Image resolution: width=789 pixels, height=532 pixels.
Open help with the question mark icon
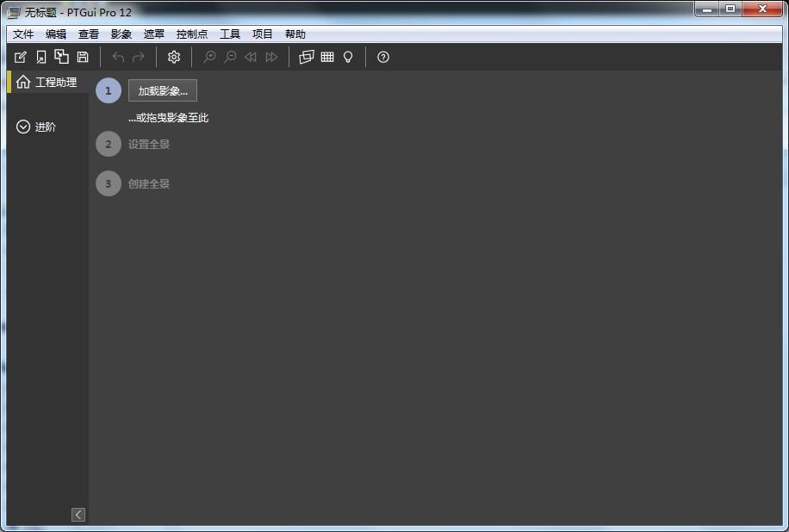click(383, 57)
